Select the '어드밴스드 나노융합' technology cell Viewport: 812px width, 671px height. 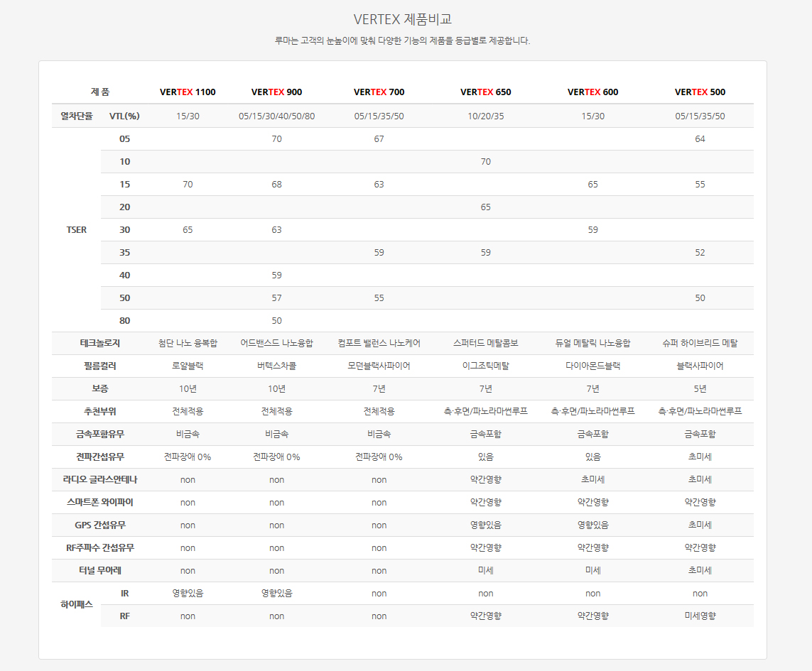(x=276, y=343)
